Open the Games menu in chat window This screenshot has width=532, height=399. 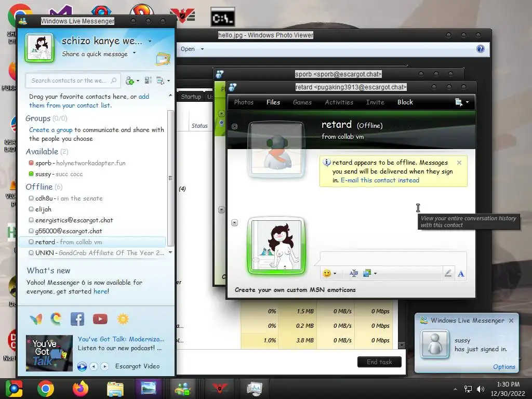(x=302, y=102)
